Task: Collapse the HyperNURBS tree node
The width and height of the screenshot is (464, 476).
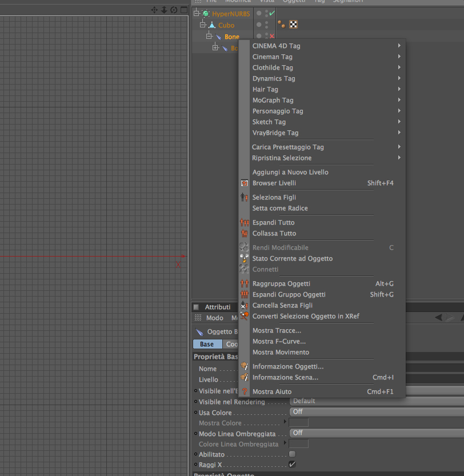Action: (x=197, y=13)
